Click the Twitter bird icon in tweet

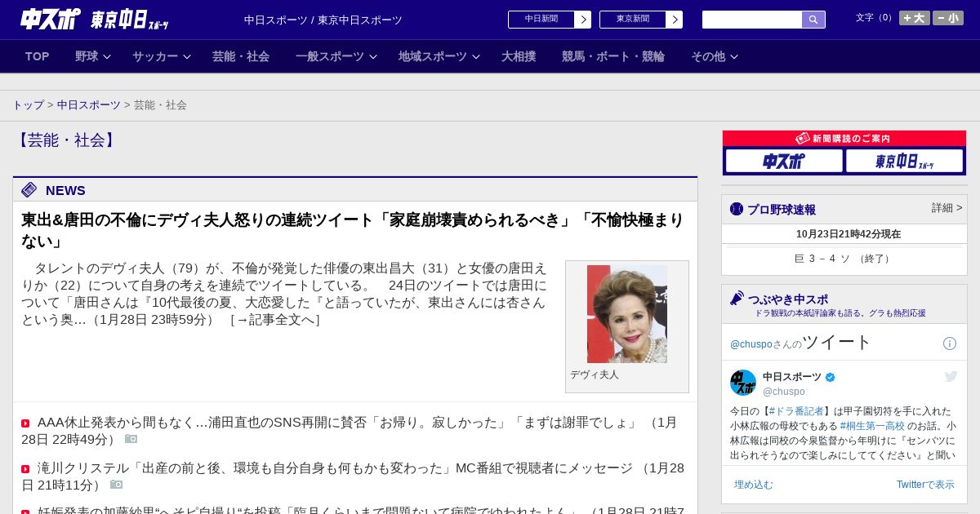pos(951,376)
